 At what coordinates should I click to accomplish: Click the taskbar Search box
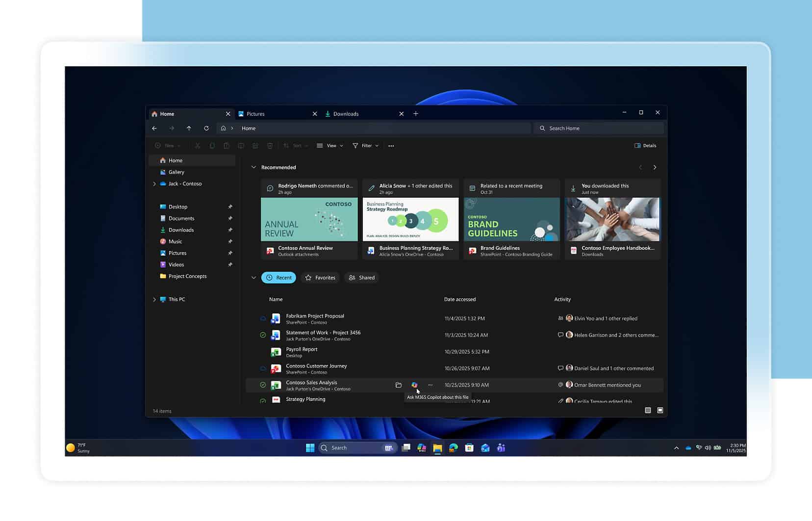(x=357, y=448)
